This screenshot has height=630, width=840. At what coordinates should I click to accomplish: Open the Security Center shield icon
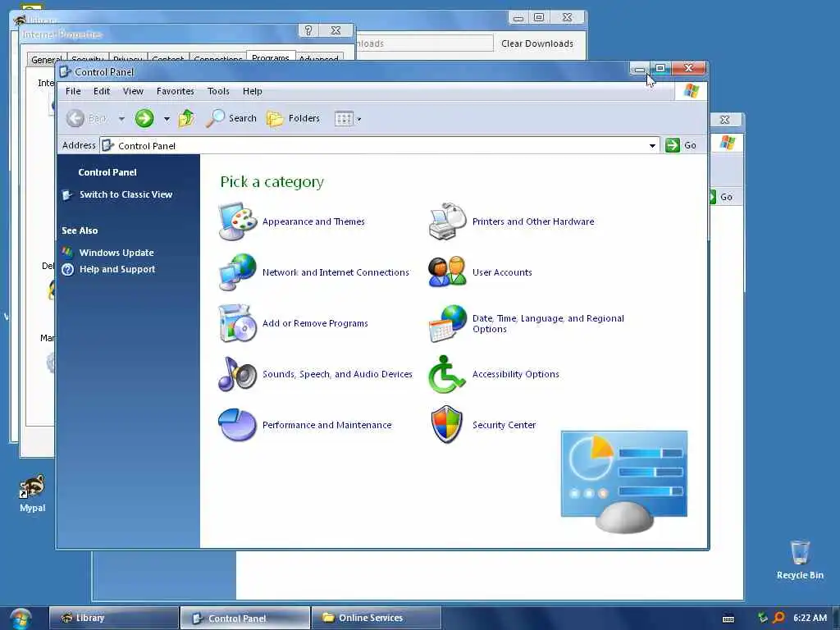tap(448, 425)
